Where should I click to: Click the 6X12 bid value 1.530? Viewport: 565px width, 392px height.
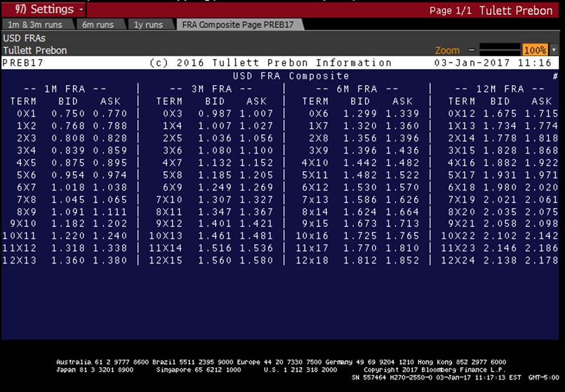pos(360,187)
